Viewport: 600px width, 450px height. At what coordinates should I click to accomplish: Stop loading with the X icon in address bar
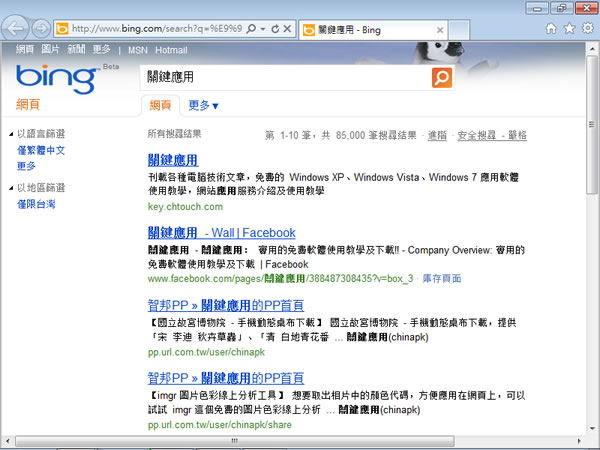[x=287, y=29]
